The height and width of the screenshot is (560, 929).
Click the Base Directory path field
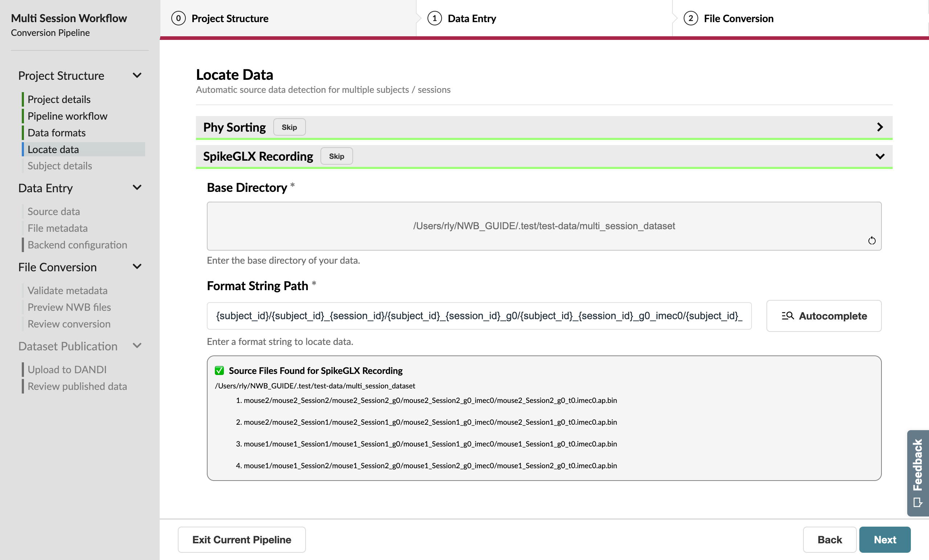(544, 226)
